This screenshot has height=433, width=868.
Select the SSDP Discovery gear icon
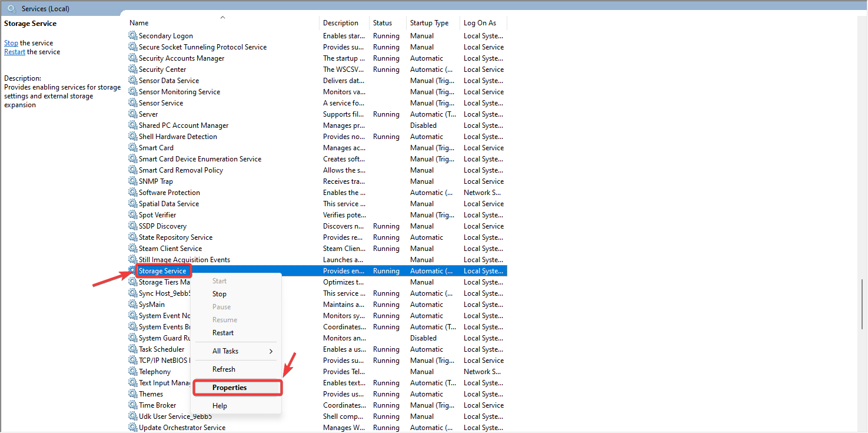tap(133, 226)
